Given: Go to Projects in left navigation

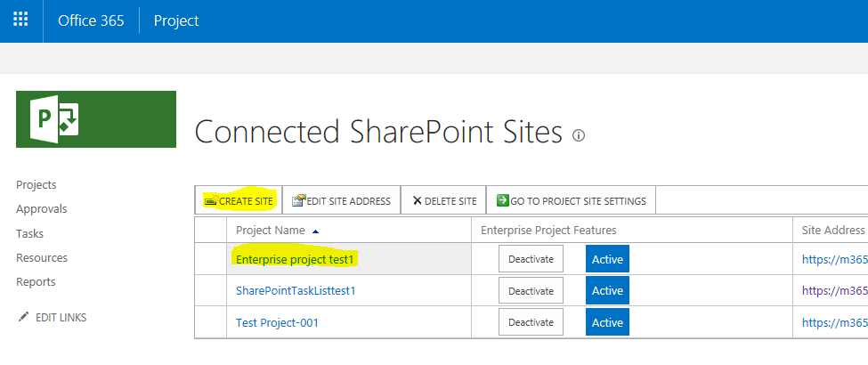Looking at the screenshot, I should coord(36,184).
